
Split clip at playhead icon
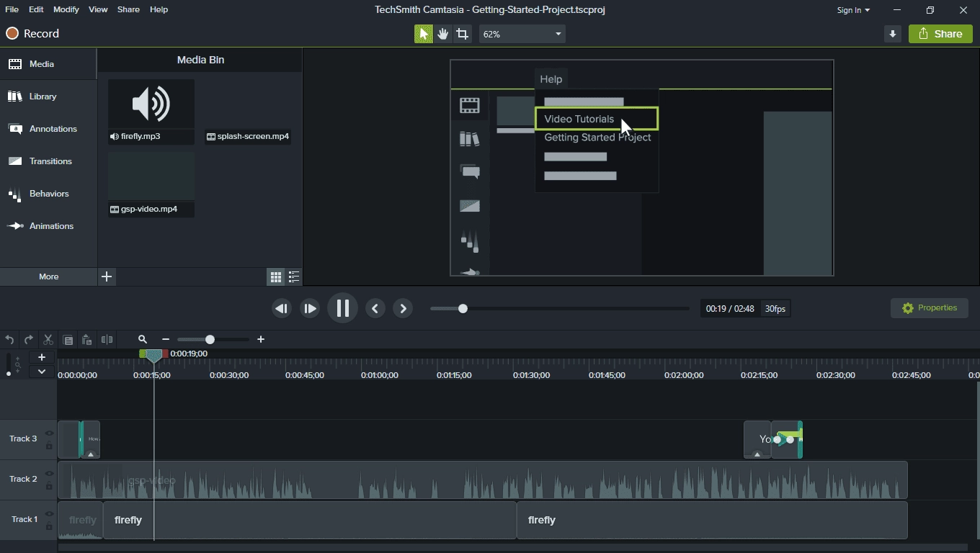click(x=107, y=340)
